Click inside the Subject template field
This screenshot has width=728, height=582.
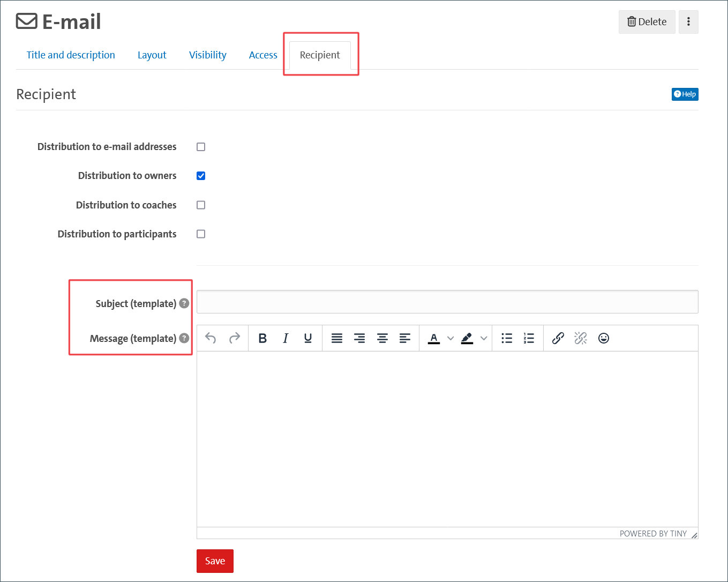[447, 301]
